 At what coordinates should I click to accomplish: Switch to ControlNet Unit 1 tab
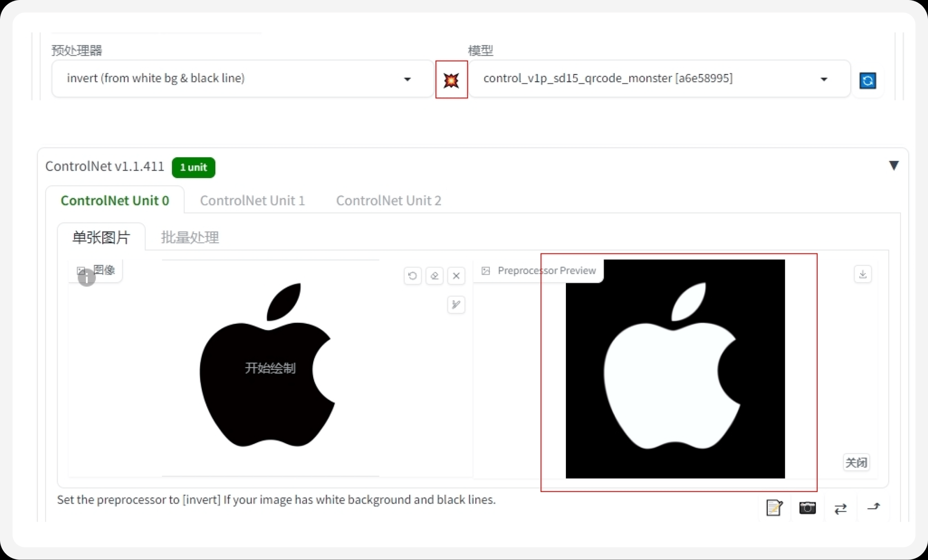(252, 201)
